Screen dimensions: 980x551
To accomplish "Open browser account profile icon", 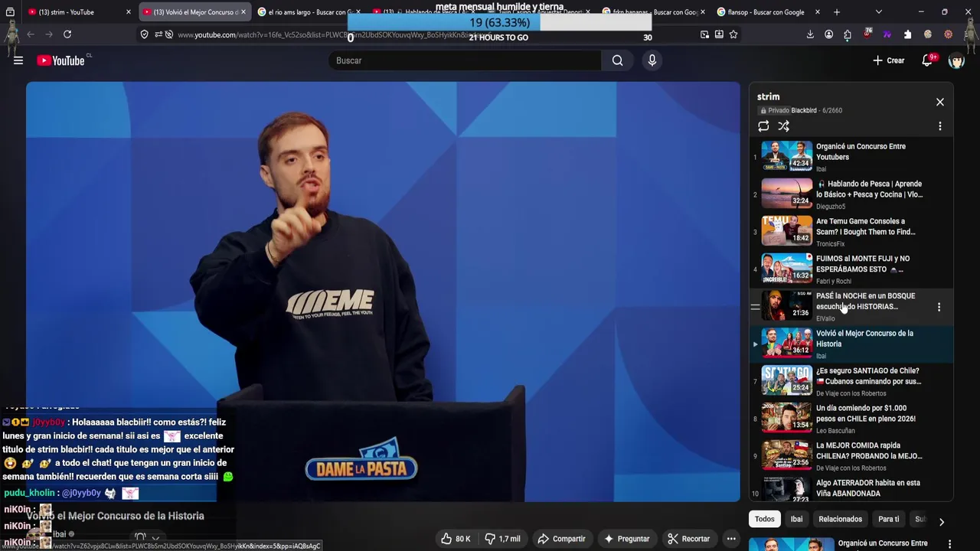I will pyautogui.click(x=828, y=34).
